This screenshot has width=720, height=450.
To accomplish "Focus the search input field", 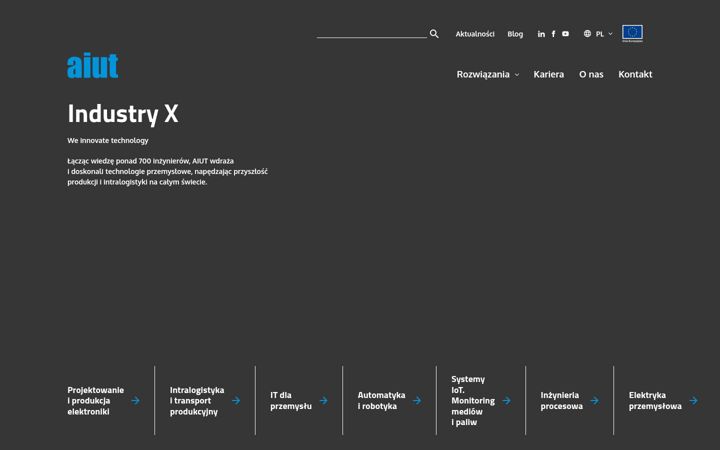I will pos(372,34).
